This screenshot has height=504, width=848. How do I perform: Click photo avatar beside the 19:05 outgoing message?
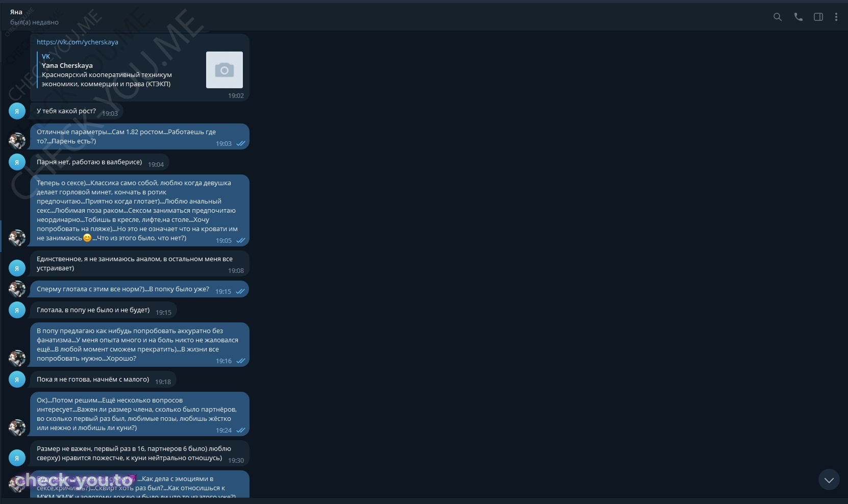[17, 238]
